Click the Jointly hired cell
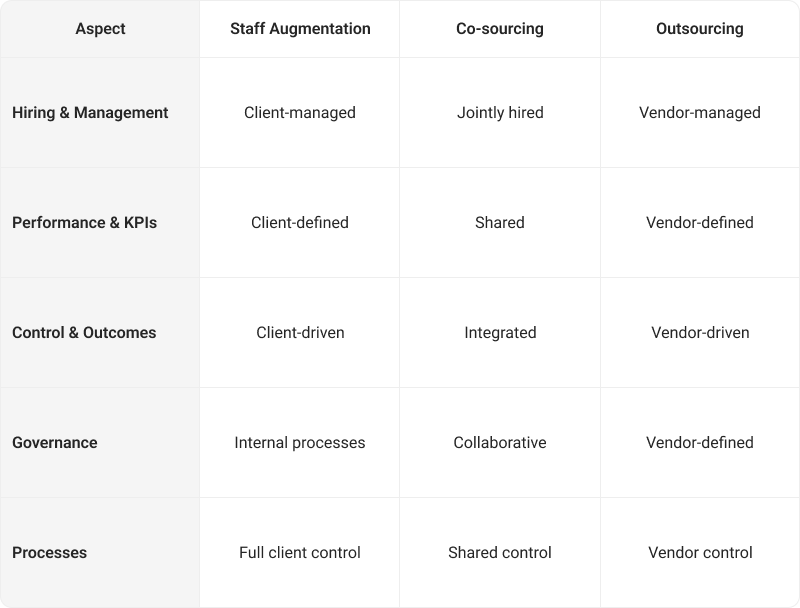 point(500,113)
